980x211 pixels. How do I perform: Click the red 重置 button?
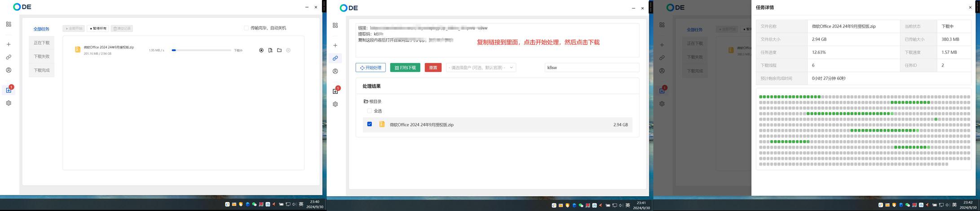[x=433, y=67]
